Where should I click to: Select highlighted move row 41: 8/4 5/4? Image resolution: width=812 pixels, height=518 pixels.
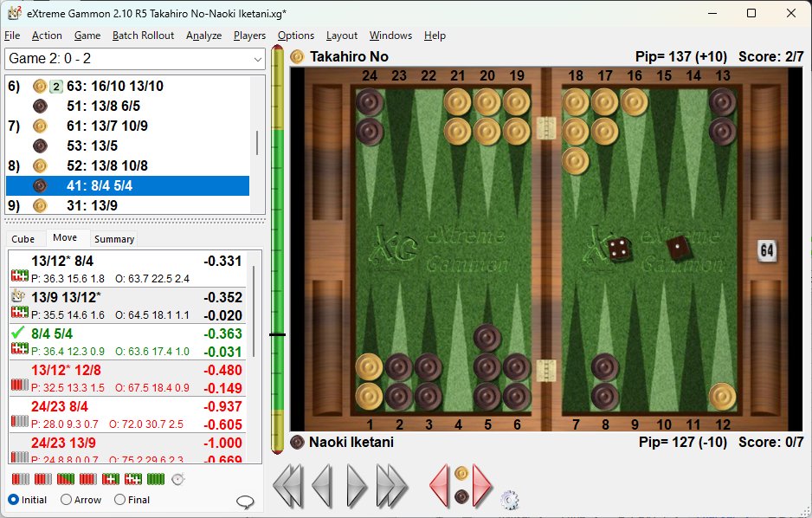(127, 185)
